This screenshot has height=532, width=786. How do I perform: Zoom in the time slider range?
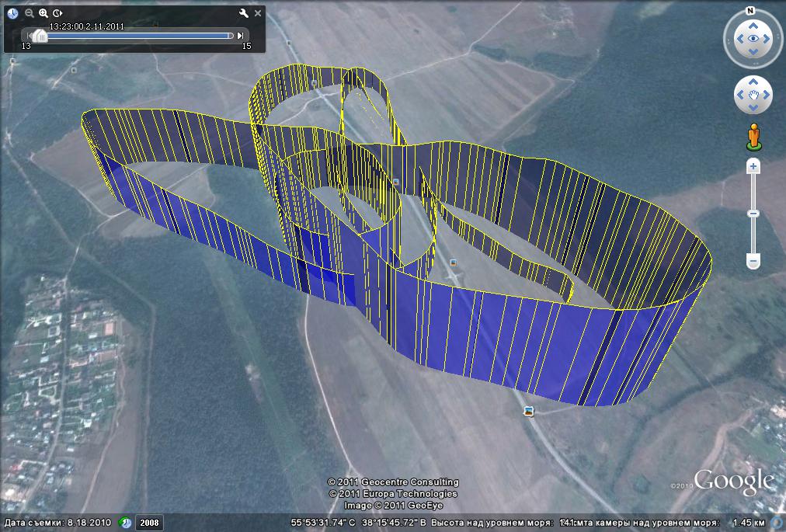coord(43,13)
